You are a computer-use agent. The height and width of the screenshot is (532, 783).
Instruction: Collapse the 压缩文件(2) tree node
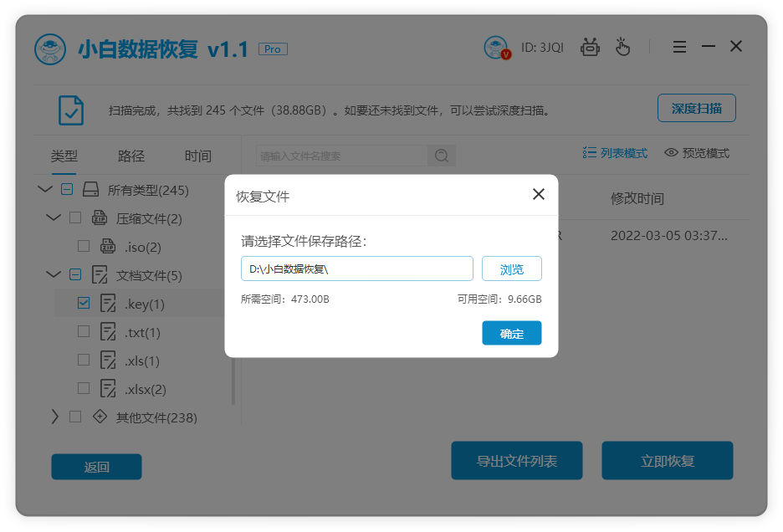(54, 217)
